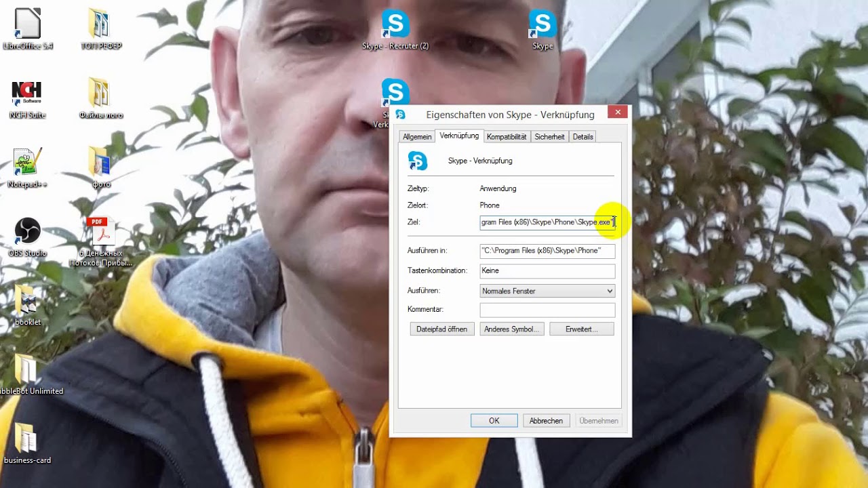Click the empty Kommentar field
Image resolution: width=868 pixels, height=488 pixels.
[x=547, y=310]
